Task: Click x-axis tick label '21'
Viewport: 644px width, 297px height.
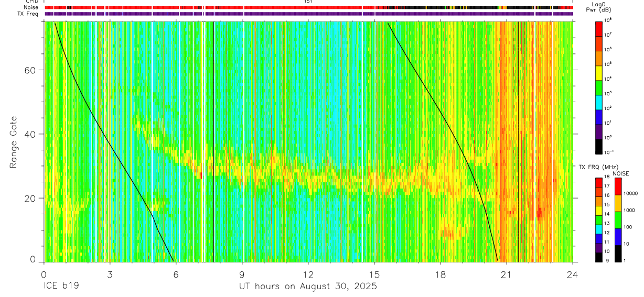Action: [x=507, y=274]
